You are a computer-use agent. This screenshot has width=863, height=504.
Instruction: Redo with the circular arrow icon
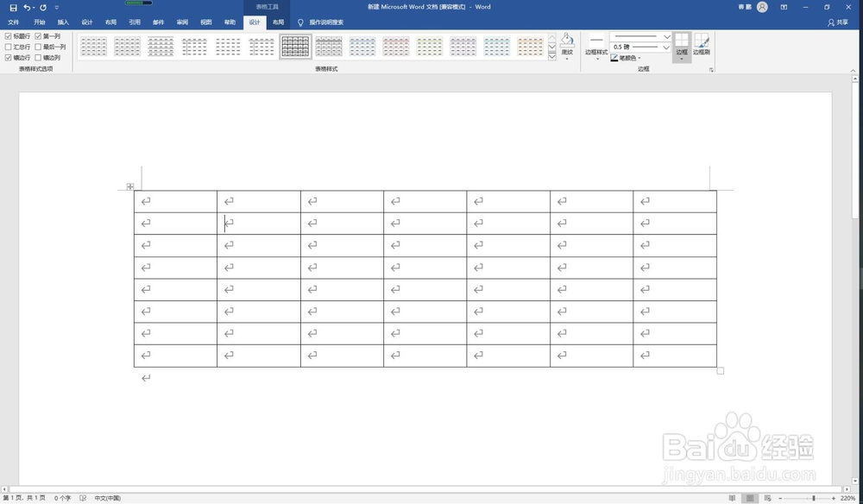43,8
